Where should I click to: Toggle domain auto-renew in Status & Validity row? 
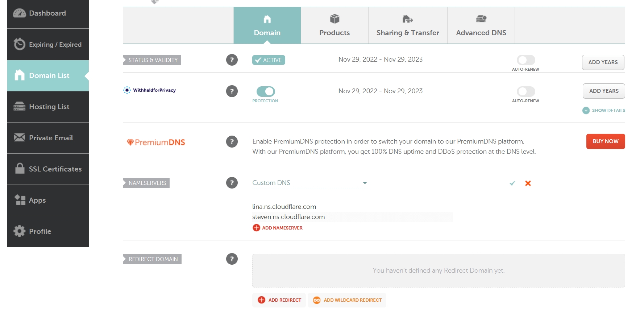pos(525,60)
